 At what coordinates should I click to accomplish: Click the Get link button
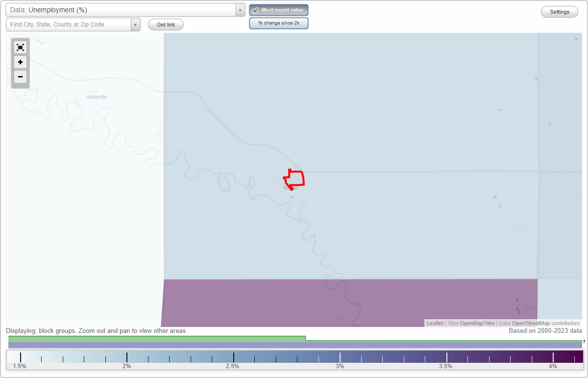(x=166, y=25)
